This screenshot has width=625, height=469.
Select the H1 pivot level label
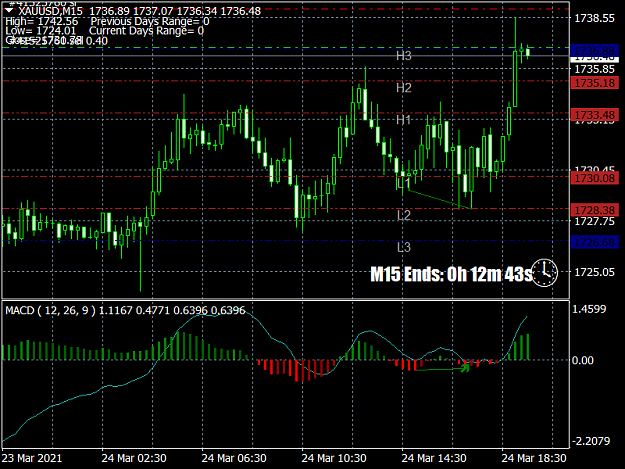(x=403, y=120)
